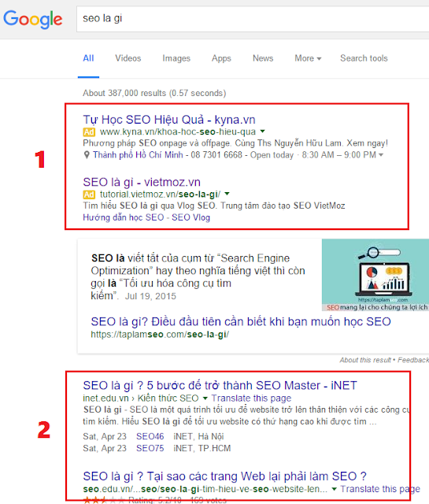Screen dimensions: 429x504
Task: Switch to the Videos tab
Action: click(128, 58)
